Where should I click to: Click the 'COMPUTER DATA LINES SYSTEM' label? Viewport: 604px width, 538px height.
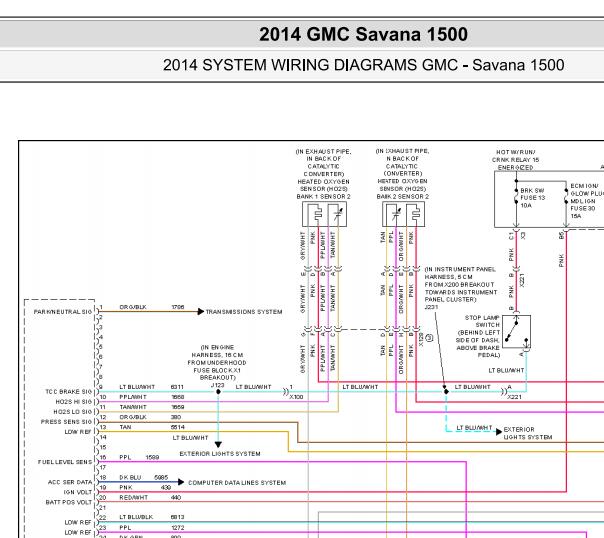[237, 483]
